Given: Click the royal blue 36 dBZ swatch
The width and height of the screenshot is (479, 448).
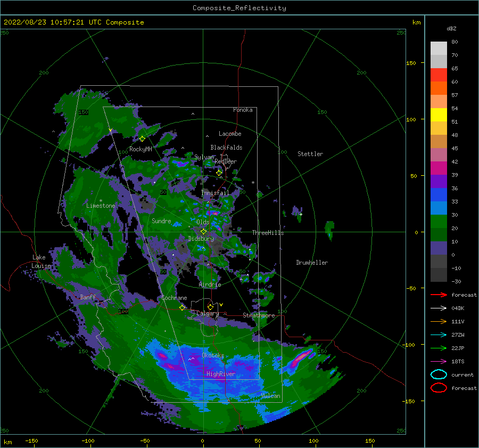Looking at the screenshot, I should pos(439,194).
